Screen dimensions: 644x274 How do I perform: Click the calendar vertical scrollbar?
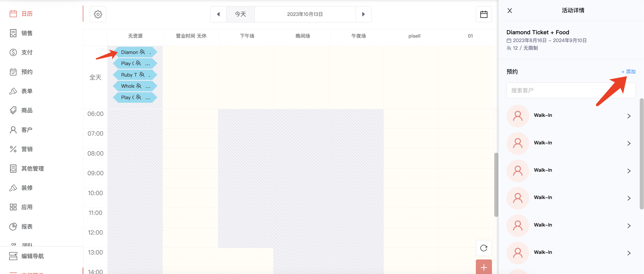coord(496,185)
